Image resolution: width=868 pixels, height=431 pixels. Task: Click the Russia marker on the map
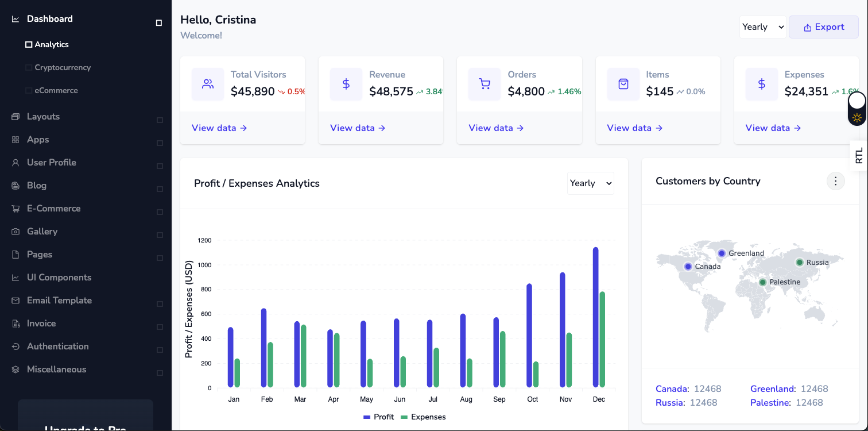[799, 263]
